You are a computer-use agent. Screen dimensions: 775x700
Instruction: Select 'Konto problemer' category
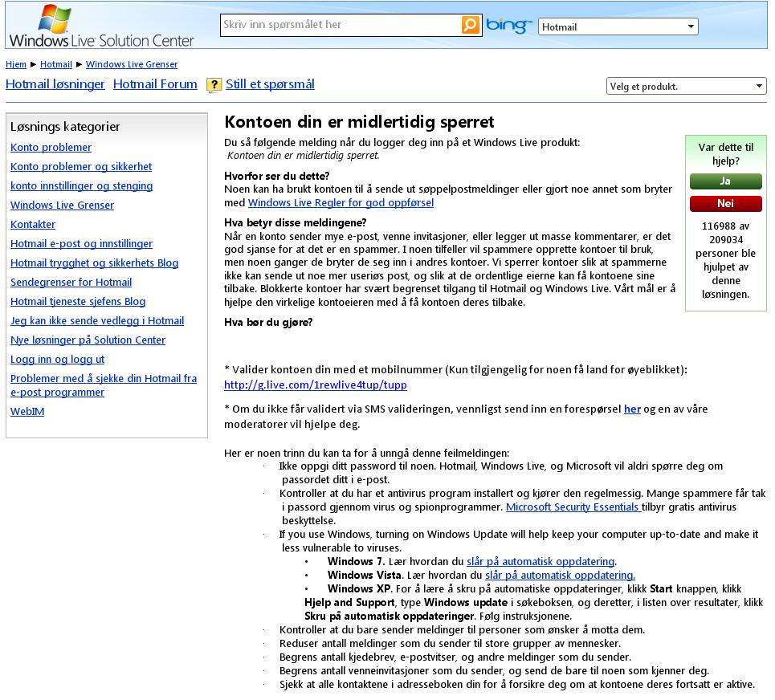51,148
